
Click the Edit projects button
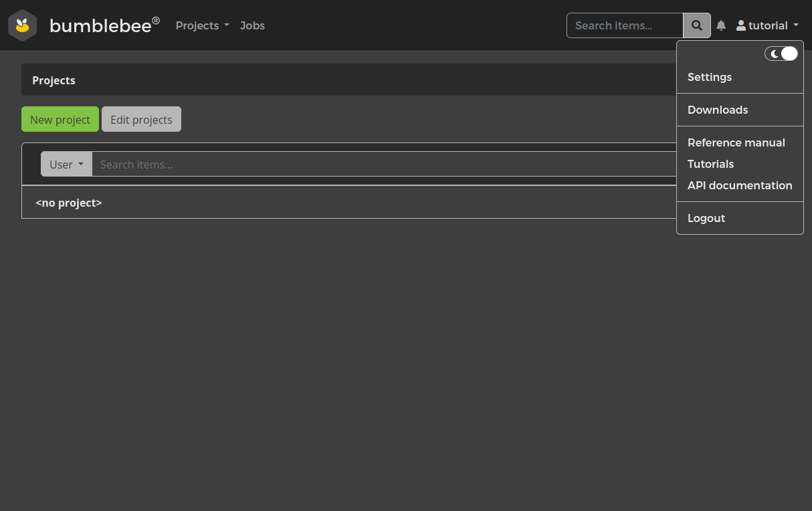(141, 120)
